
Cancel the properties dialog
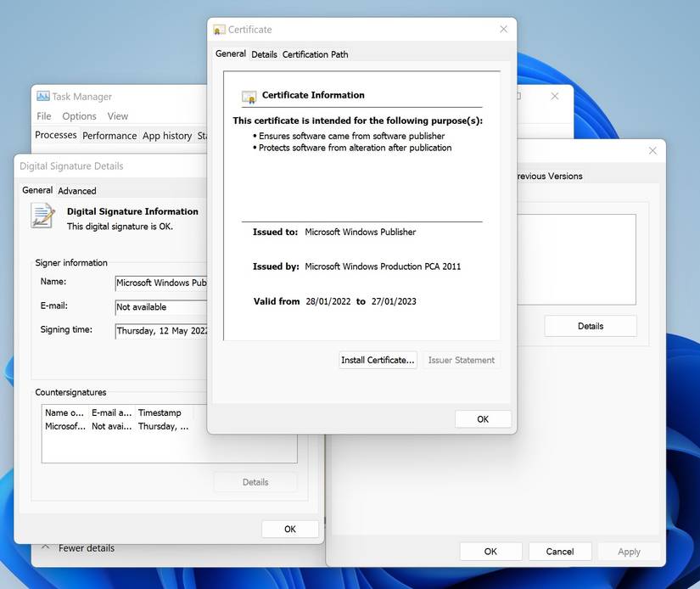tap(560, 551)
